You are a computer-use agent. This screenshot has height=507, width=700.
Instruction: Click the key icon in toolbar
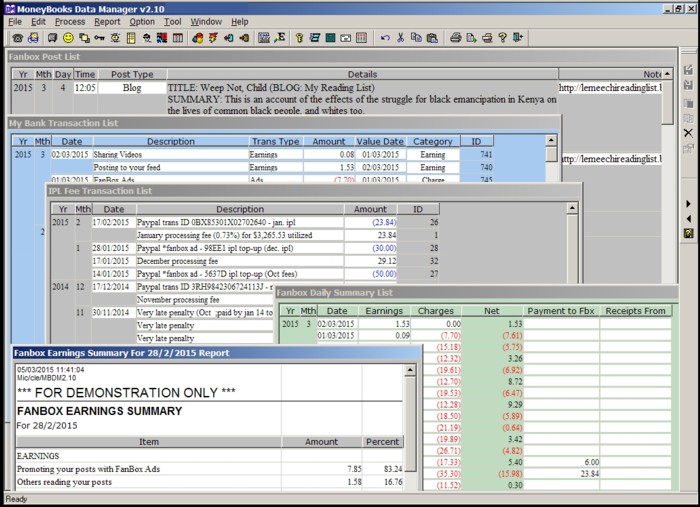[99, 38]
